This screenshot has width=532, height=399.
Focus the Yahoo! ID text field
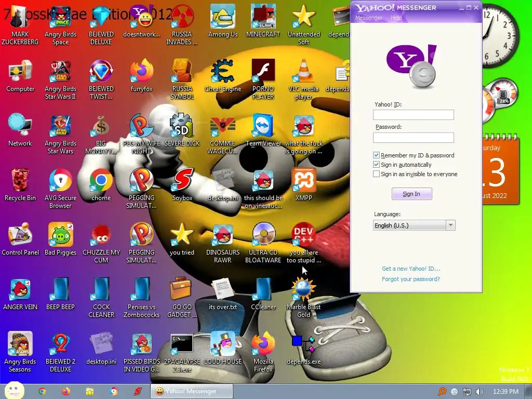coord(413,115)
